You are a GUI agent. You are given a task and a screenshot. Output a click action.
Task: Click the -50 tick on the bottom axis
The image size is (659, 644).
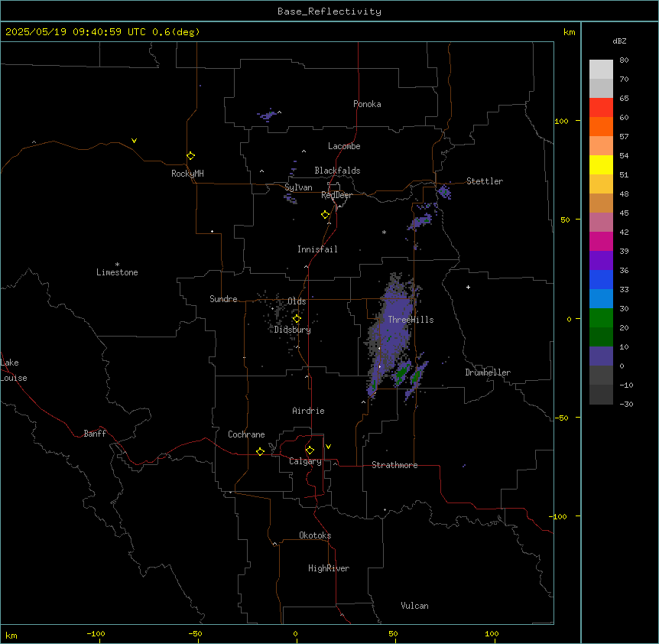pyautogui.click(x=195, y=634)
